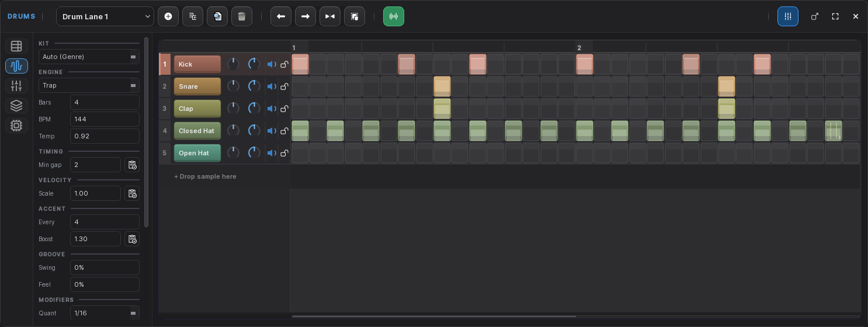The width and height of the screenshot is (868, 327).
Task: Open the Quant 1/16 dropdown
Action: 105,313
